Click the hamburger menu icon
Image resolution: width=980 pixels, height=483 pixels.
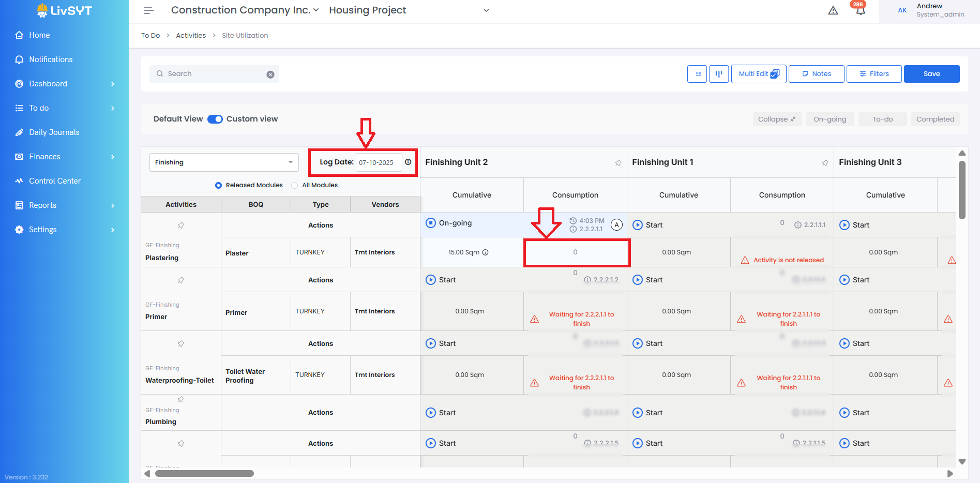click(x=149, y=10)
